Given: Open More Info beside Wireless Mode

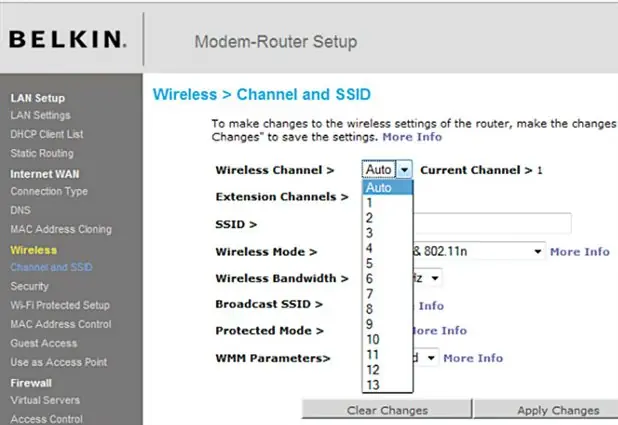Looking at the screenshot, I should click(x=580, y=252).
